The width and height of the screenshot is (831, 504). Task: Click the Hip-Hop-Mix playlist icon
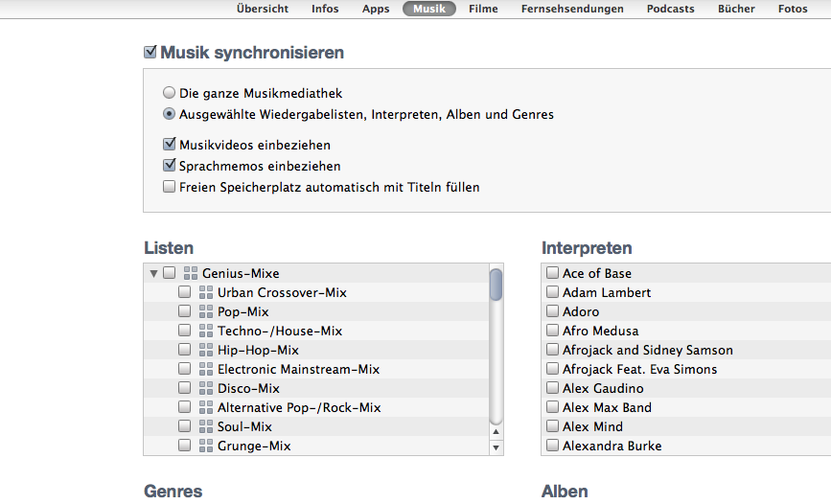tap(206, 350)
